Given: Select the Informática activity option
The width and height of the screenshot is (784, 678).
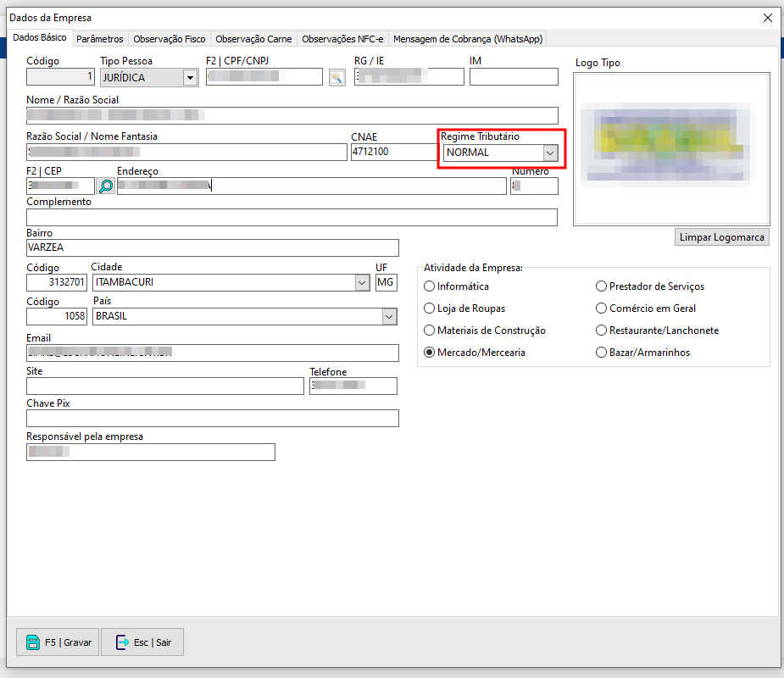Looking at the screenshot, I should (x=430, y=286).
